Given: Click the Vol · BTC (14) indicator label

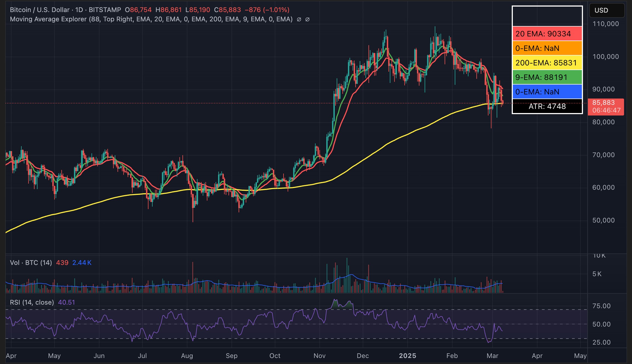Looking at the screenshot, I should (31, 263).
